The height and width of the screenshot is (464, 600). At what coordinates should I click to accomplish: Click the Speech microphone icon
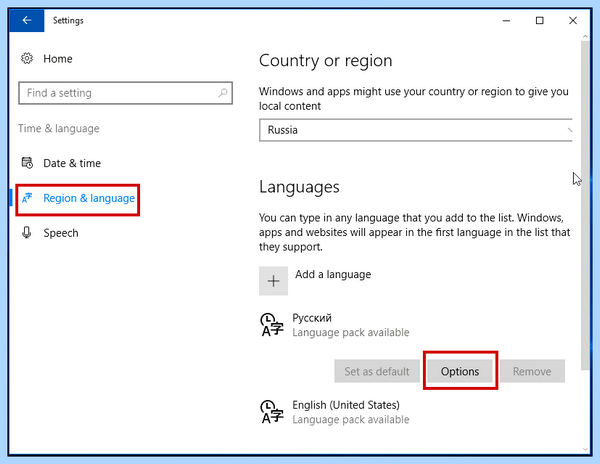tap(26, 233)
